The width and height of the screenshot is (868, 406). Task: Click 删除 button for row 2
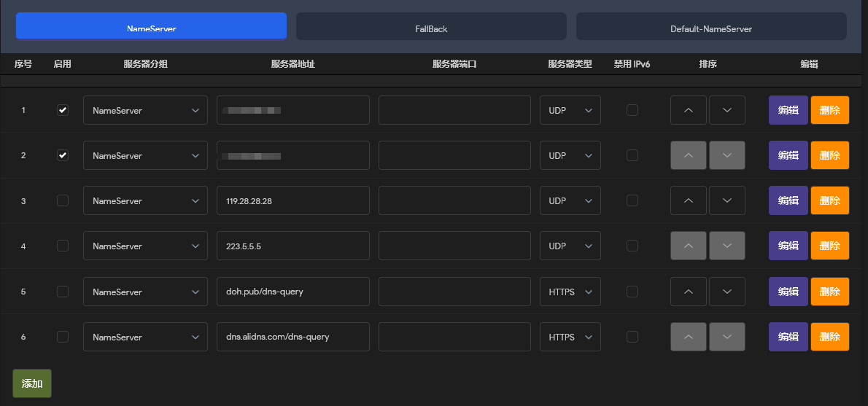pyautogui.click(x=830, y=155)
